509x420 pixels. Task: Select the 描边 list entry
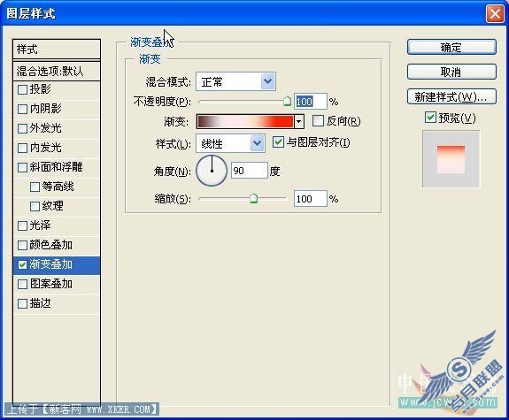[57, 304]
